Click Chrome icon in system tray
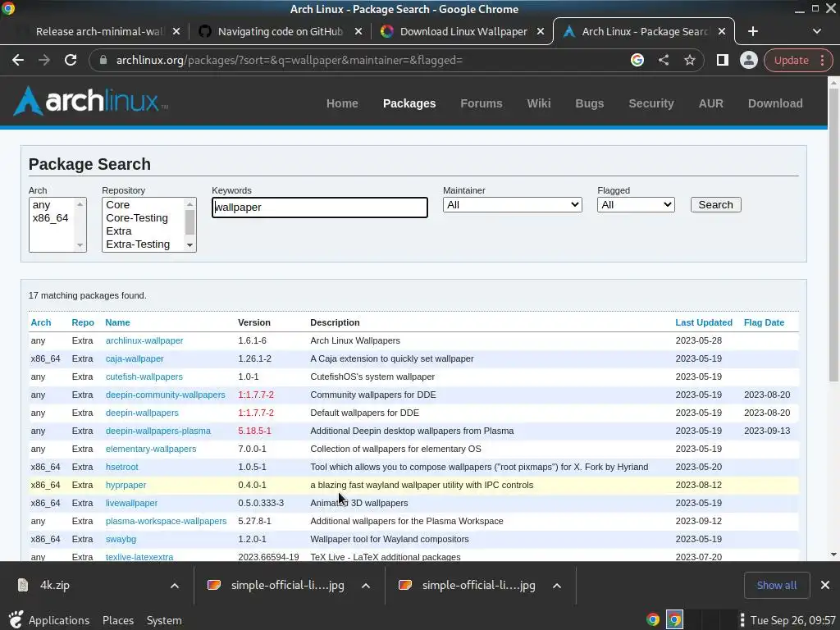 pos(652,620)
